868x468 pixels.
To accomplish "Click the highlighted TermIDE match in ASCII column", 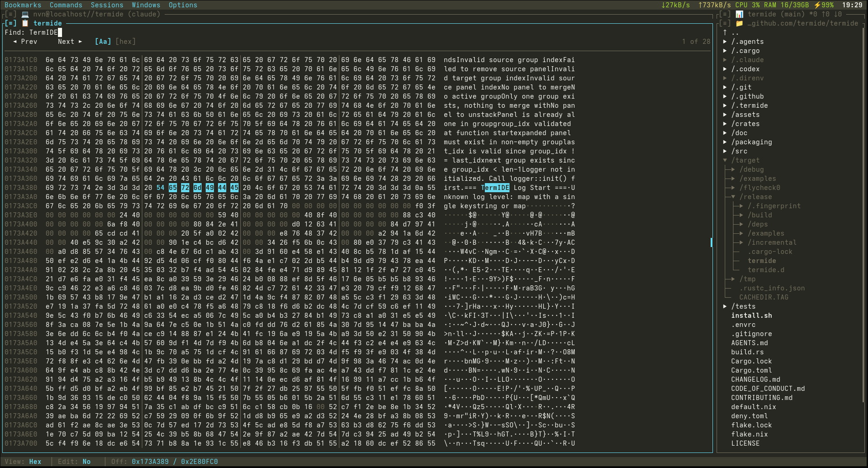I will [495, 188].
